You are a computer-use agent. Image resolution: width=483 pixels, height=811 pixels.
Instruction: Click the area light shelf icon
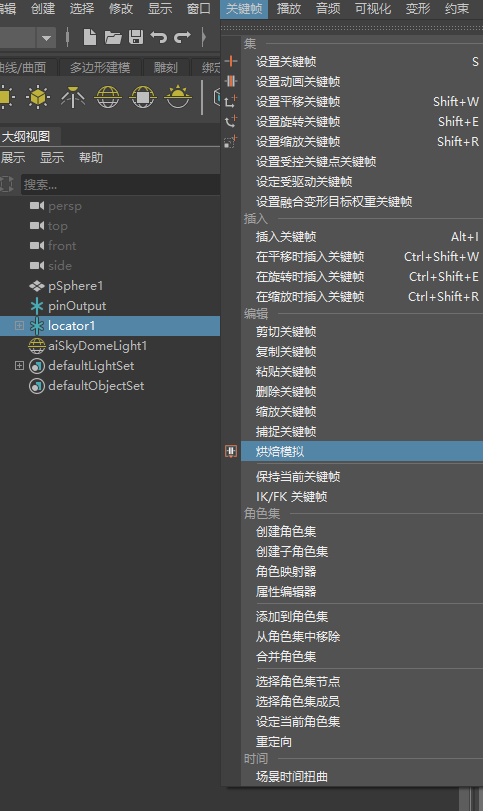pos(5,97)
